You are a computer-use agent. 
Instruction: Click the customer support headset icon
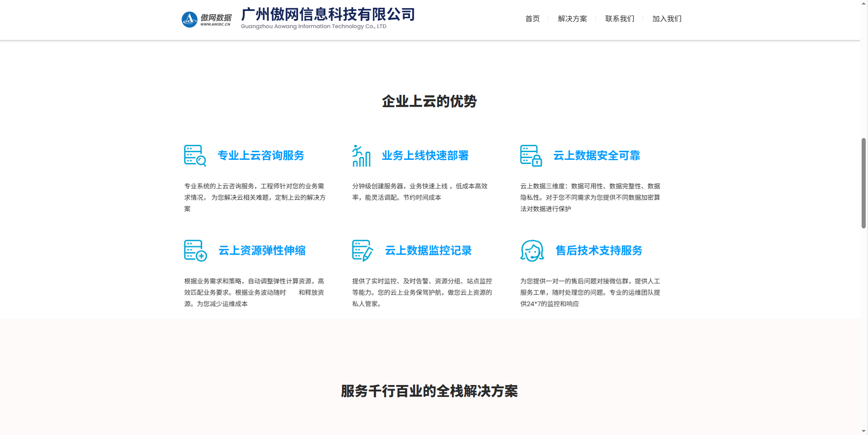pos(532,251)
